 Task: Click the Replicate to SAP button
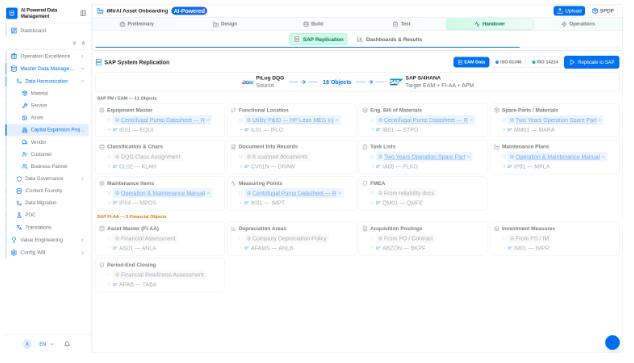click(x=592, y=62)
